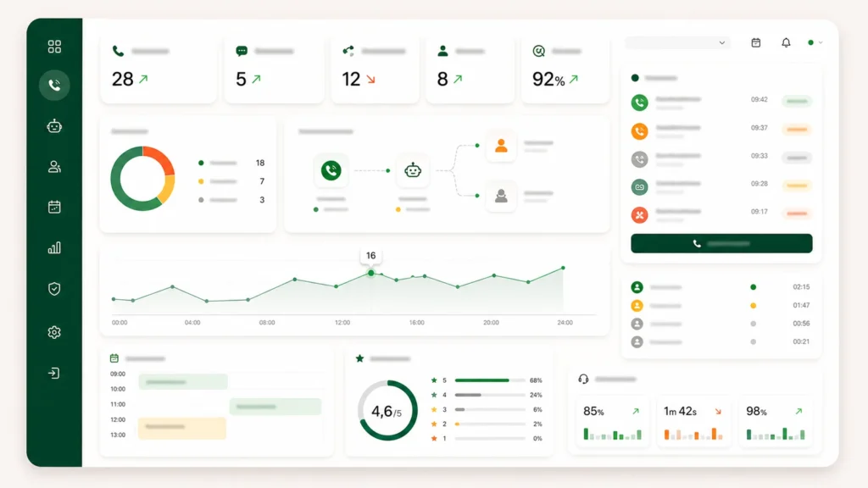Open the contacts people sidebar icon
Screen dimensions: 868x488
[x=54, y=167]
